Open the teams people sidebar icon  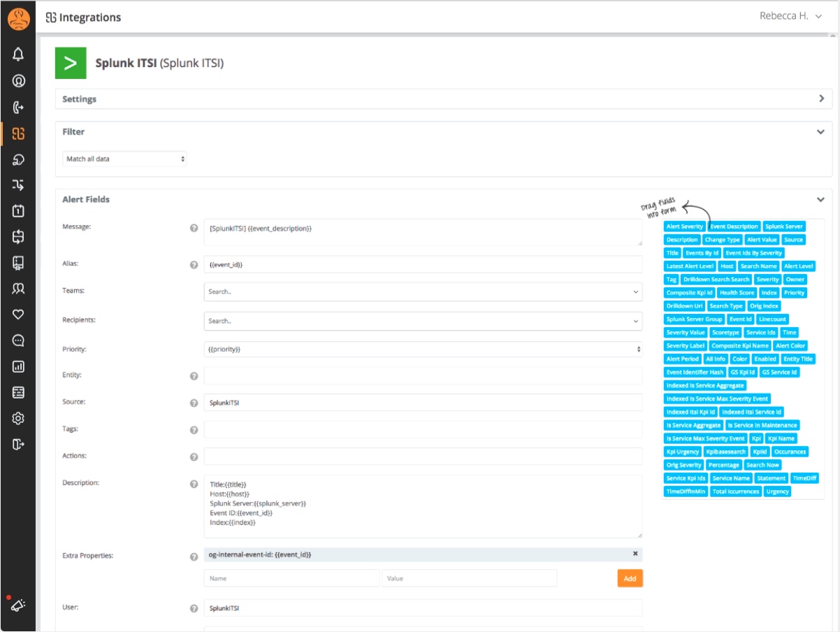[x=18, y=288]
